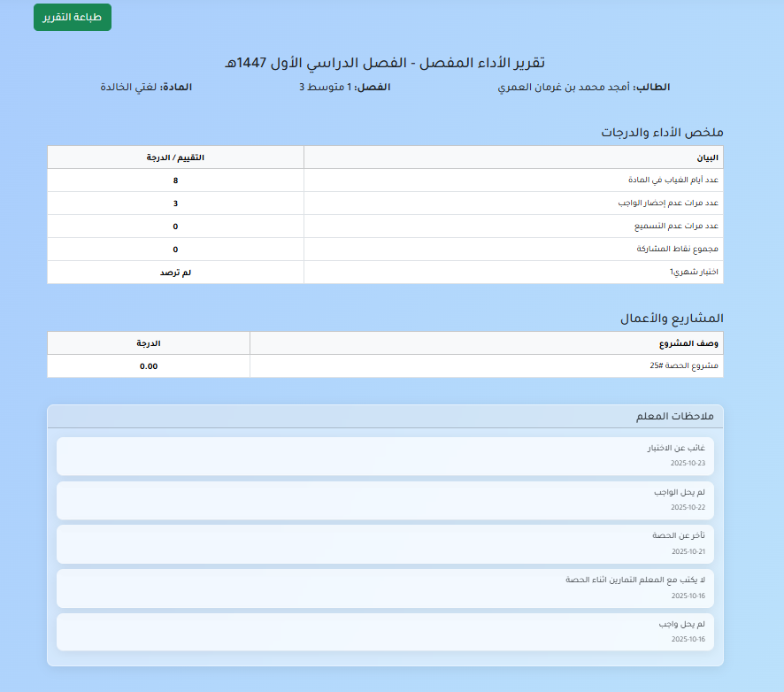Click the طباعة التقرير print button

73,18
